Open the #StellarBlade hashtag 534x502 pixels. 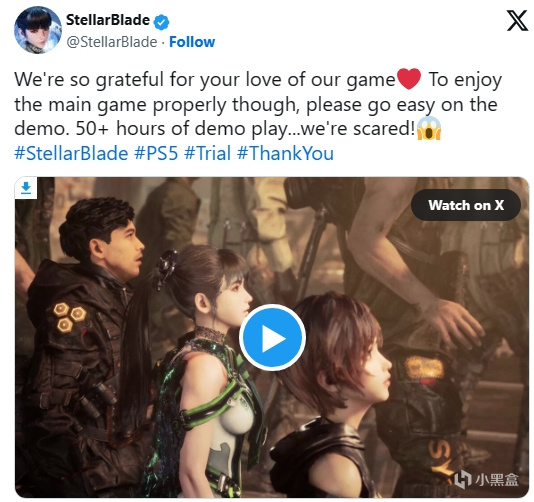click(71, 153)
